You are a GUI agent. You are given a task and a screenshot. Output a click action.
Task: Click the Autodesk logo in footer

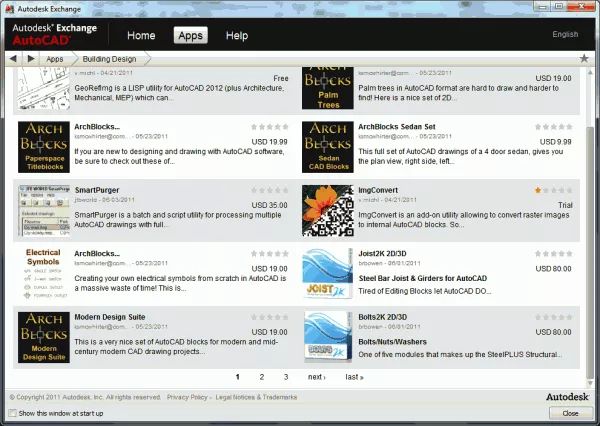pos(567,397)
